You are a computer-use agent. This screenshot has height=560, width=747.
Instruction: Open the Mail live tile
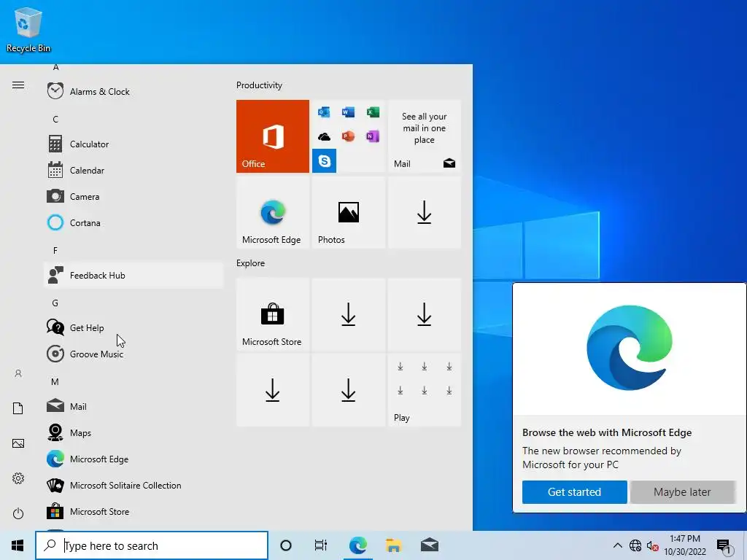pos(425,136)
